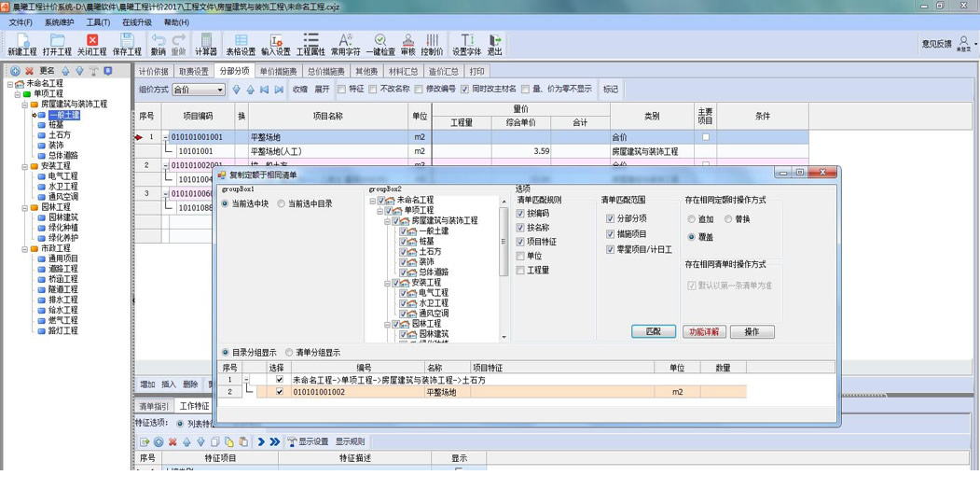The width and height of the screenshot is (980, 489).
Task: Click the 退出 exit icon
Action: [x=495, y=40]
